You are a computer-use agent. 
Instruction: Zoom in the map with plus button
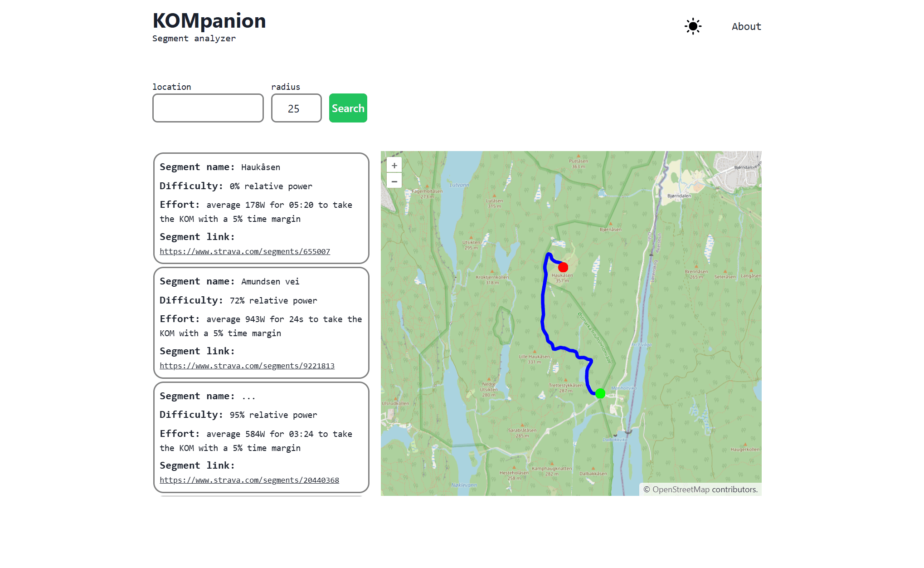click(x=394, y=166)
